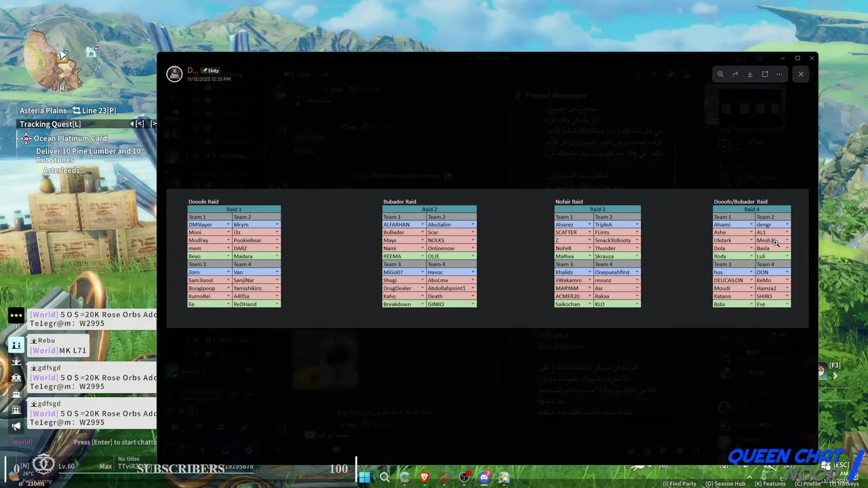Click the Dooofe/Bubader Raid title text
868x488 pixels.
(x=741, y=201)
